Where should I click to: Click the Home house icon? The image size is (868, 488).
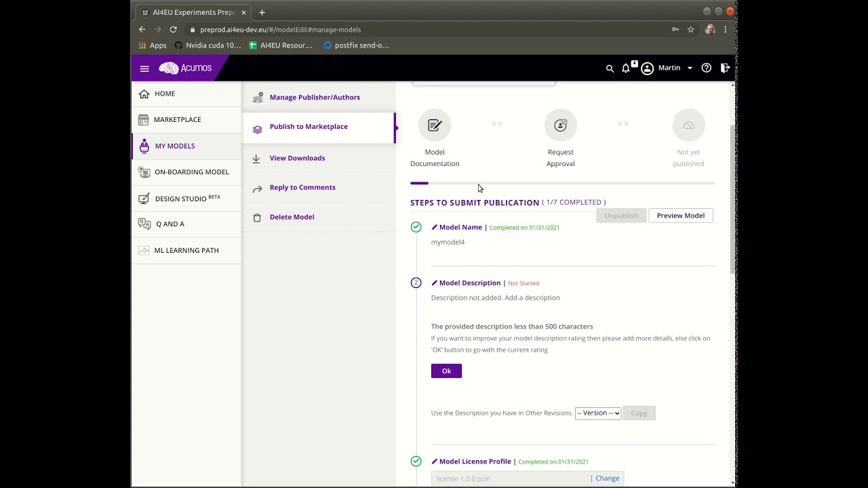(x=144, y=94)
